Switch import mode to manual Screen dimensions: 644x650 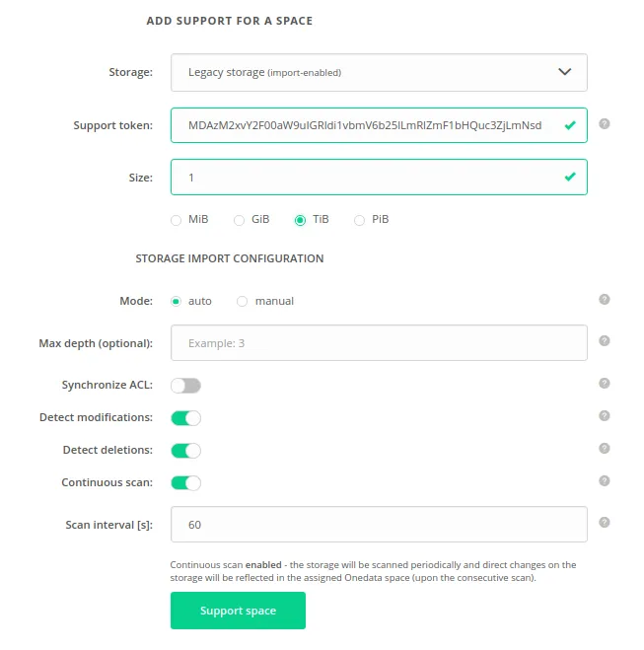coord(243,301)
